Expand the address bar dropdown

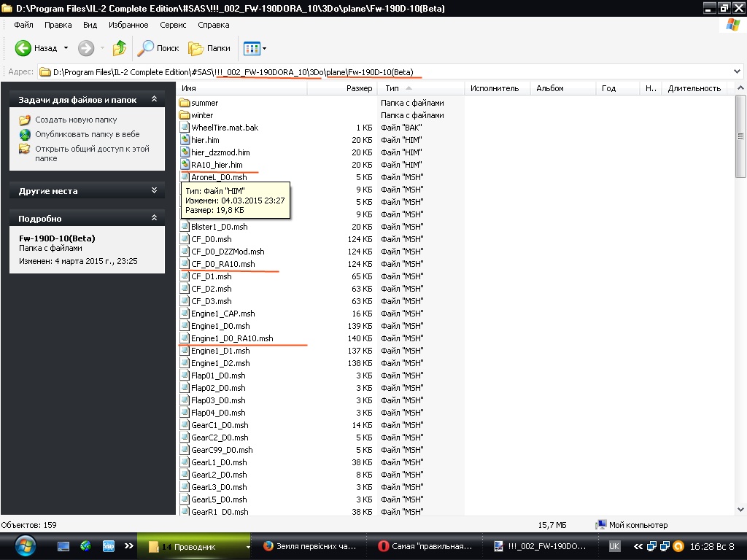737,72
